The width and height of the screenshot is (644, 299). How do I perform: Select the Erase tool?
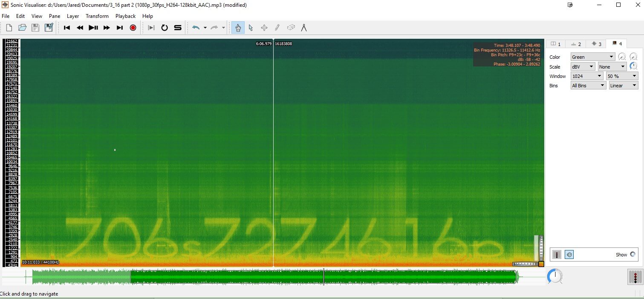click(291, 28)
